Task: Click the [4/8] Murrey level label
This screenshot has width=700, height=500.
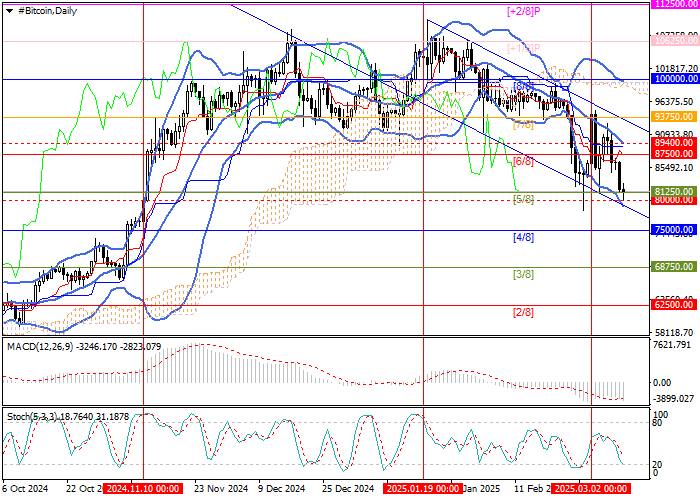Action: (522, 237)
